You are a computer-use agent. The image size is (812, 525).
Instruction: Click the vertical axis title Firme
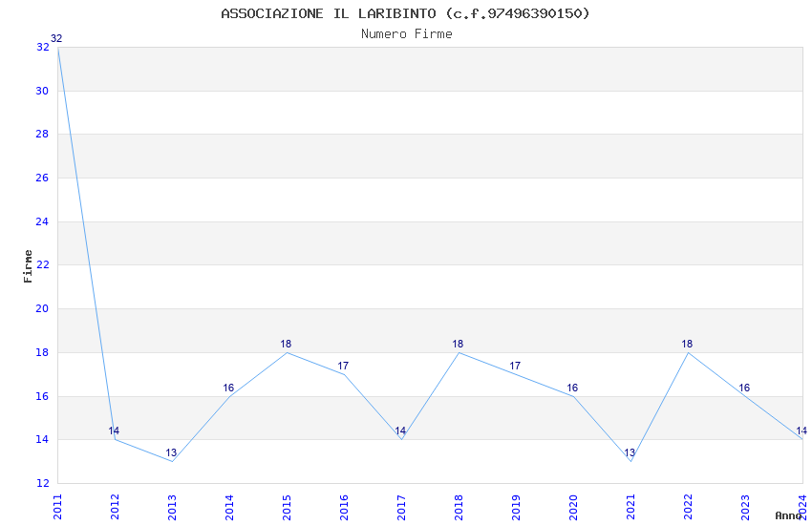[x=28, y=266]
